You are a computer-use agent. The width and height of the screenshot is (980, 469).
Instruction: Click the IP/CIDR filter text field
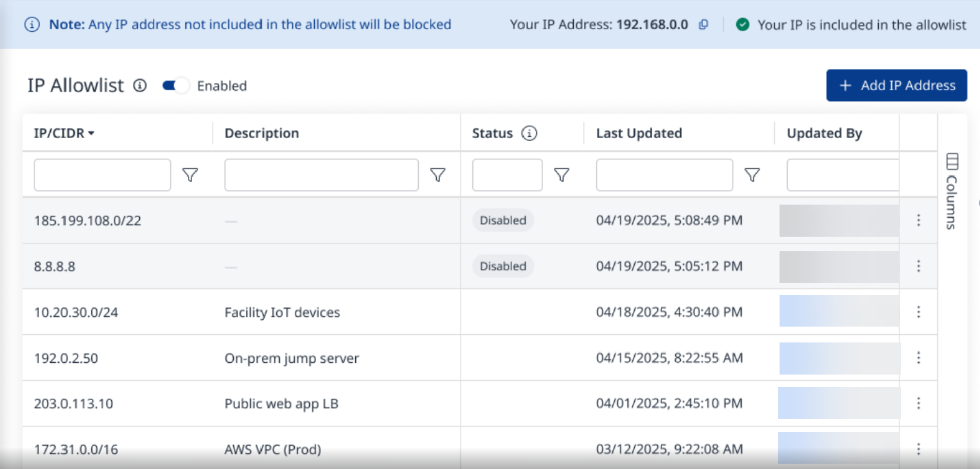tap(102, 175)
